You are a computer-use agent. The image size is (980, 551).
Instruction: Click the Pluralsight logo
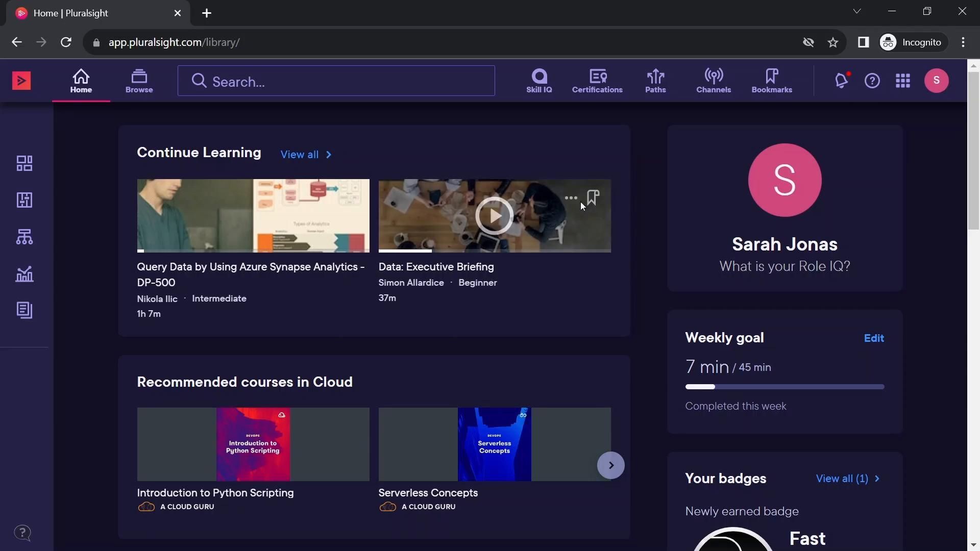click(x=21, y=81)
